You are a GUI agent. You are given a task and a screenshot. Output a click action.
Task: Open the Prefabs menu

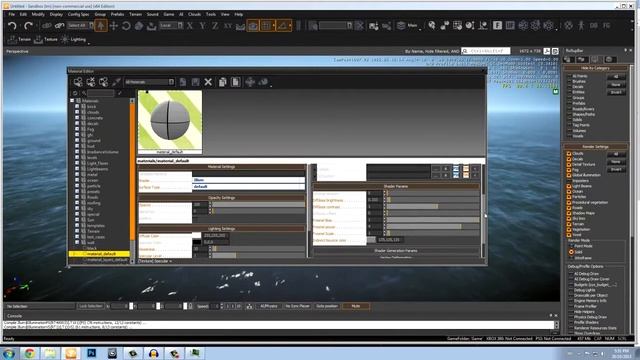click(x=117, y=14)
